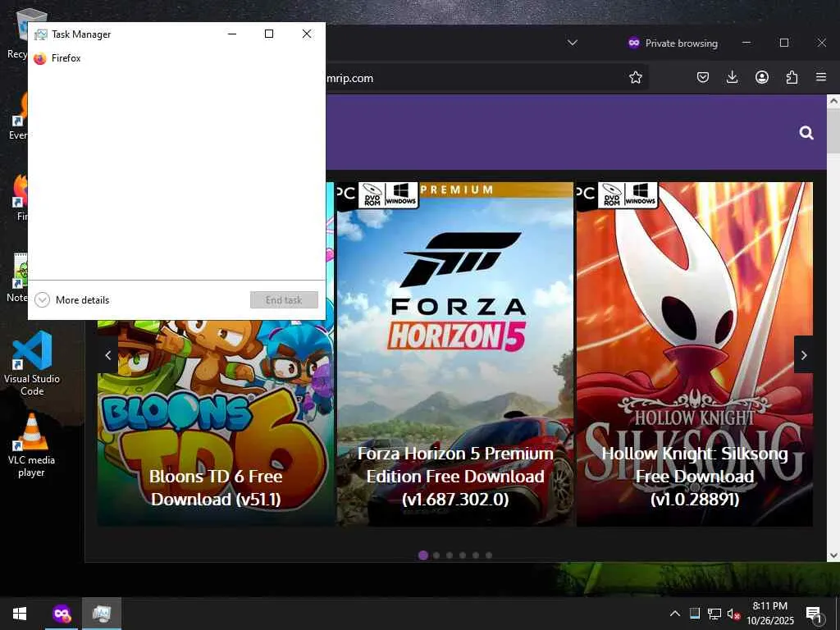Open the Firefox downloads panel
Viewport: 840px width, 630px height.
pyautogui.click(x=733, y=78)
